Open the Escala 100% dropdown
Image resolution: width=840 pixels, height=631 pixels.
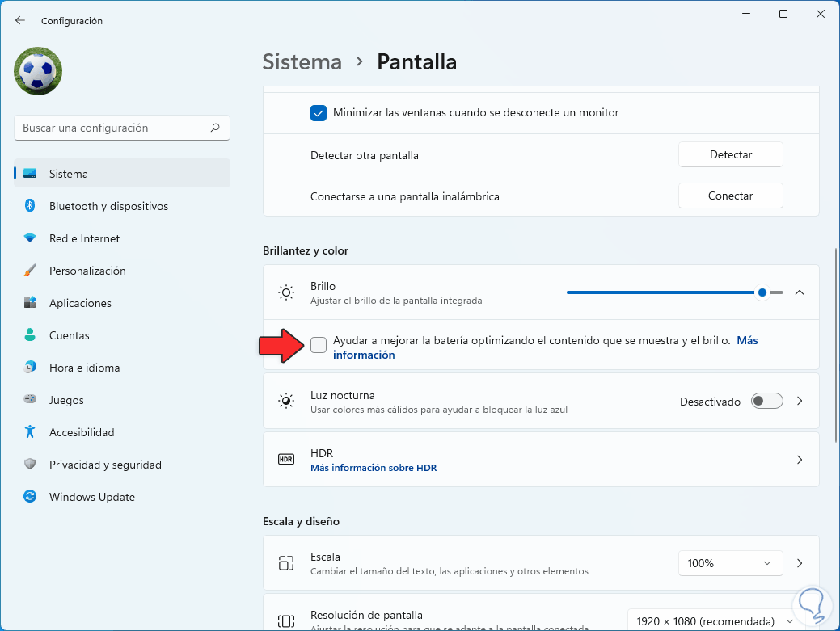pos(730,563)
